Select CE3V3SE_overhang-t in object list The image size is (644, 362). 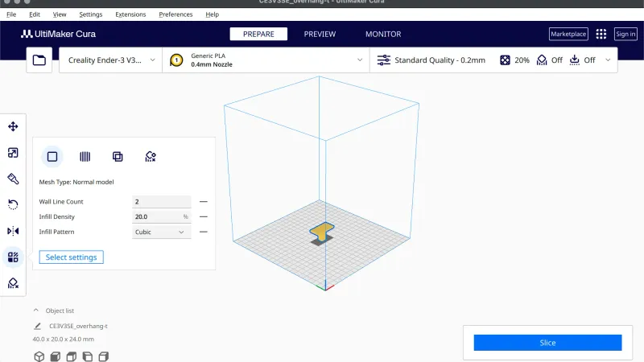(78, 326)
